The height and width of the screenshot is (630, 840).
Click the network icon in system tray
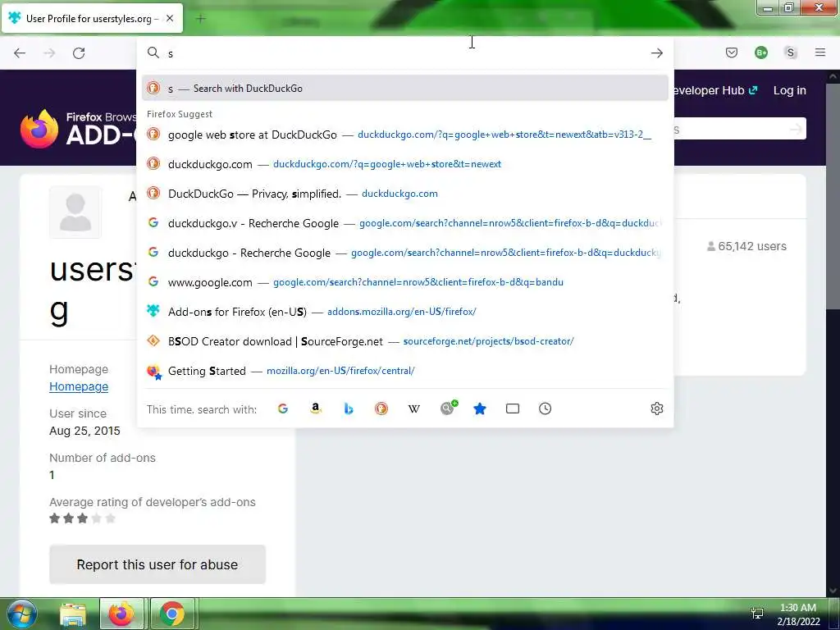click(x=757, y=613)
